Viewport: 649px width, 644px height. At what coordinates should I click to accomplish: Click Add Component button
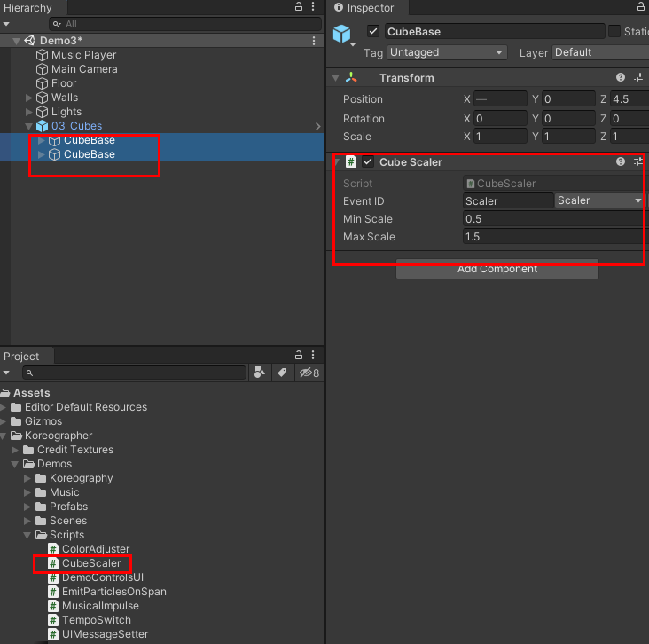click(x=497, y=269)
